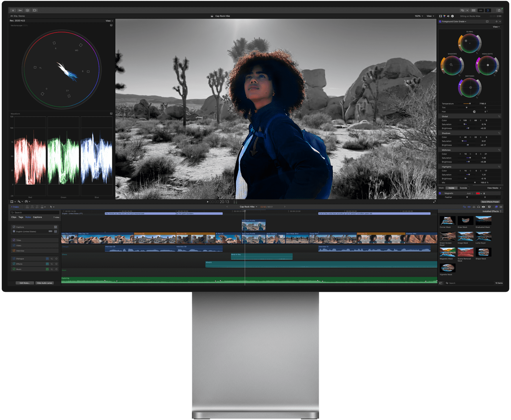The height and width of the screenshot is (420, 511).
Task: Open the mask Add blend mode popup
Action: click(470, 193)
